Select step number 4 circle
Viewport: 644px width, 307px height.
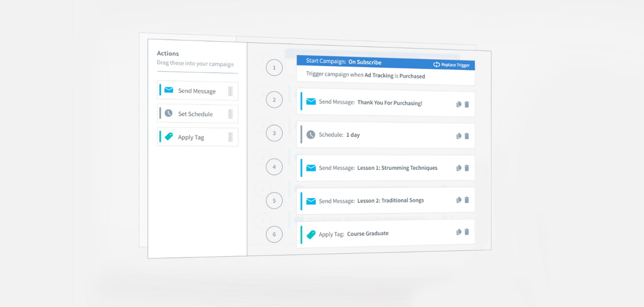click(274, 167)
